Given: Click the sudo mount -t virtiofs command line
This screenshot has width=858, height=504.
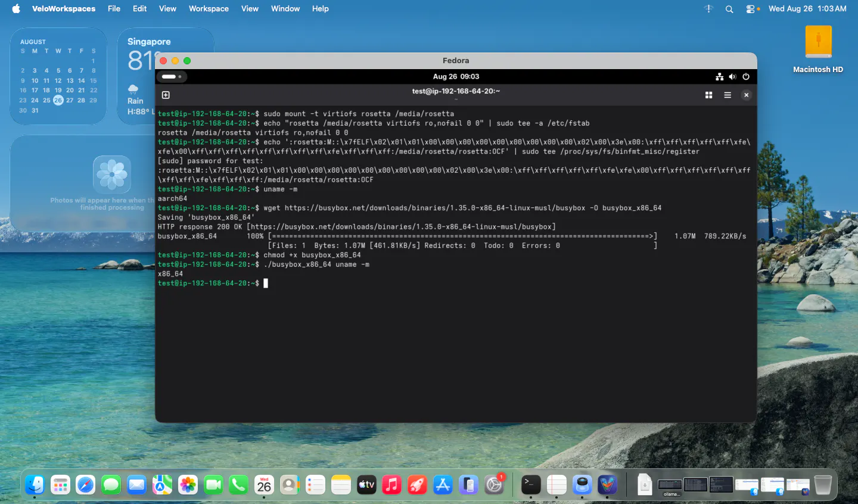Looking at the screenshot, I should point(306,114).
